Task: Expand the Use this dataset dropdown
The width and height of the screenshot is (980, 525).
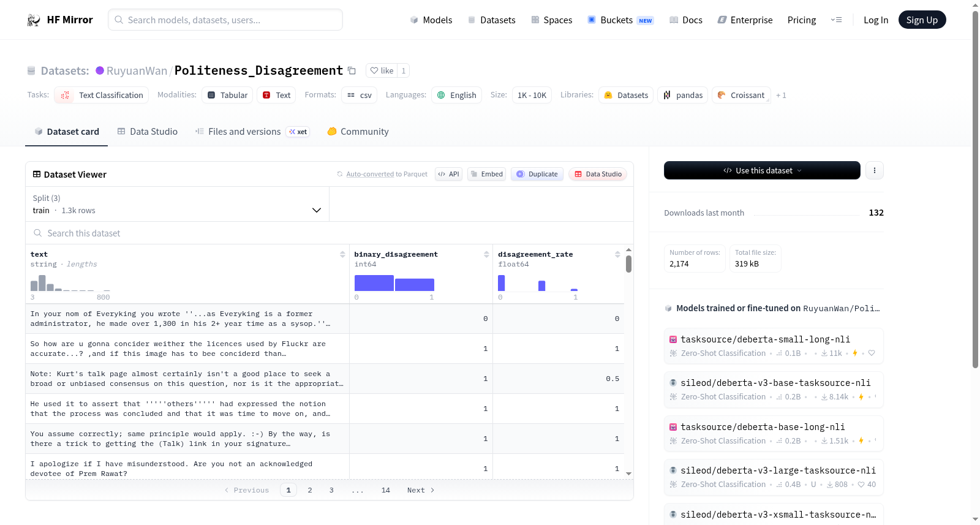Action: pos(762,170)
